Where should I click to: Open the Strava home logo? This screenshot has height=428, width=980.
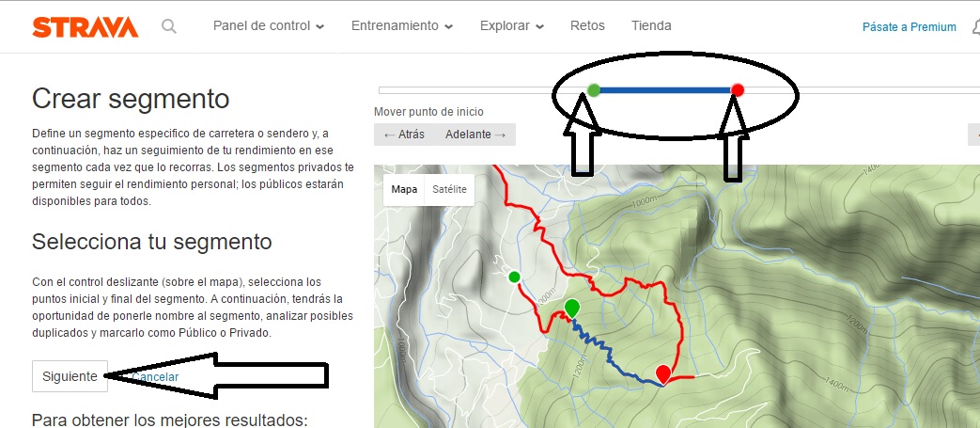(85, 27)
